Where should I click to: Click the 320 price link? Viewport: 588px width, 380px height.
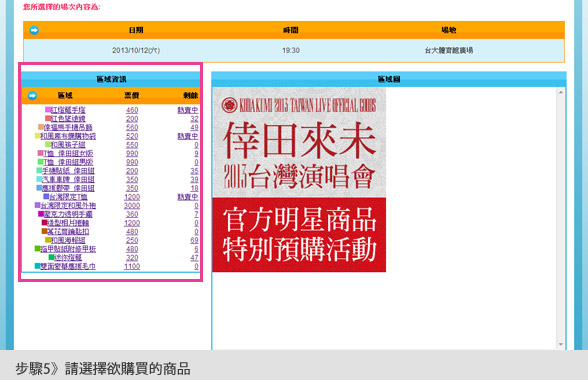[132, 258]
